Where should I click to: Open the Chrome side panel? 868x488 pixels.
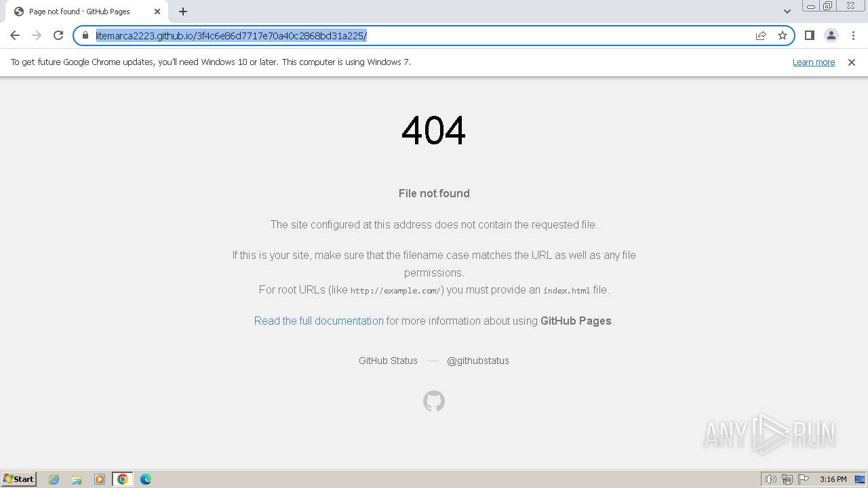[809, 35]
